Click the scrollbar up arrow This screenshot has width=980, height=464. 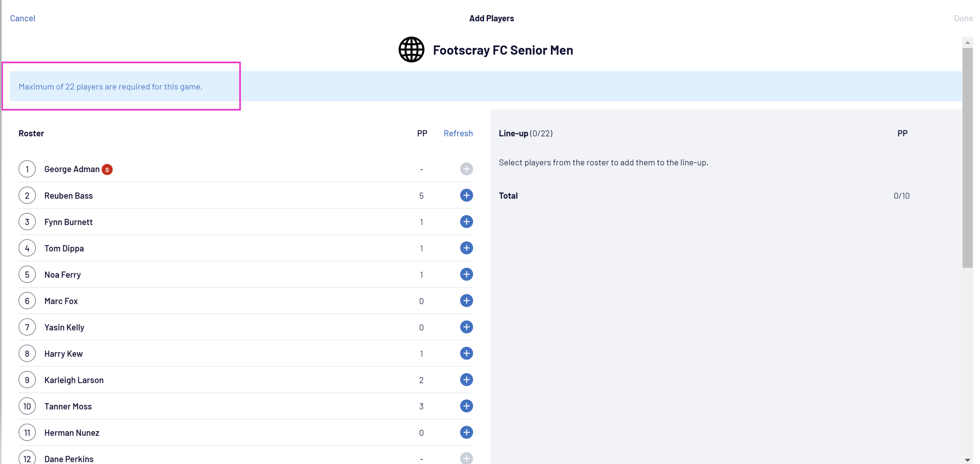967,42
